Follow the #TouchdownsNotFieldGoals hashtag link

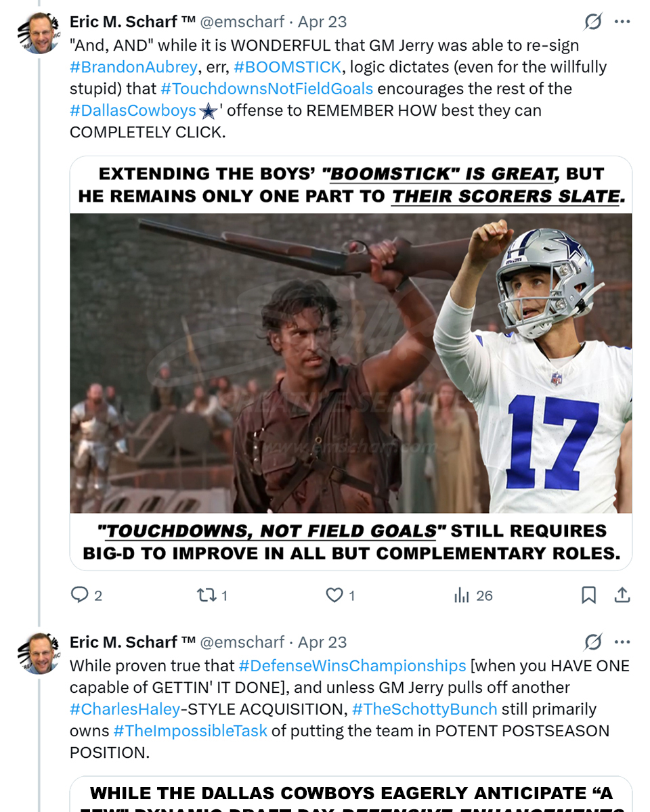pos(267,89)
